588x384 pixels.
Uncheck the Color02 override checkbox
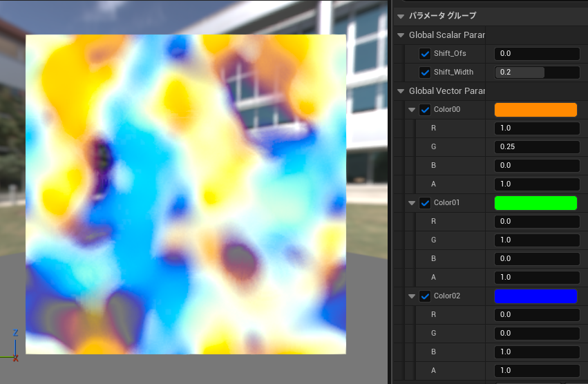click(x=425, y=296)
